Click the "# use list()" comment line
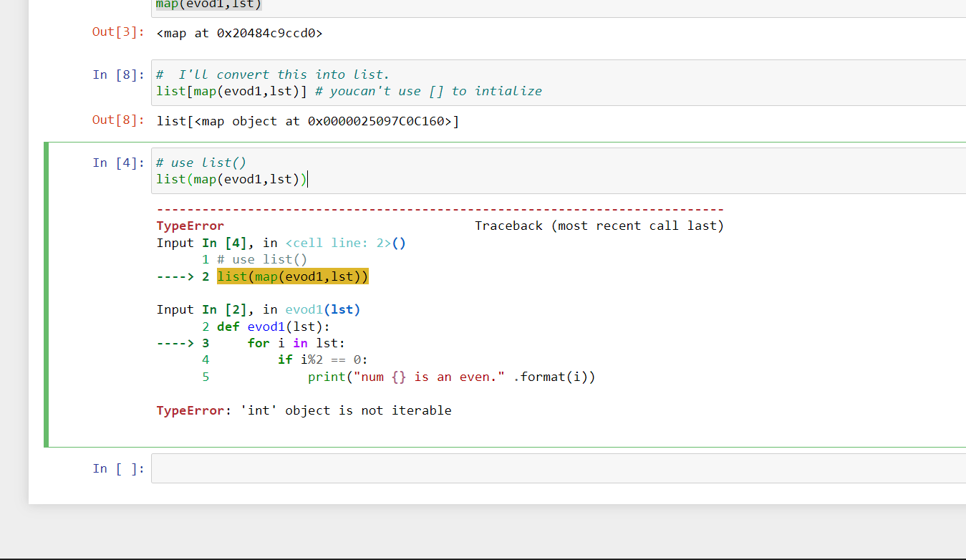 click(201, 162)
